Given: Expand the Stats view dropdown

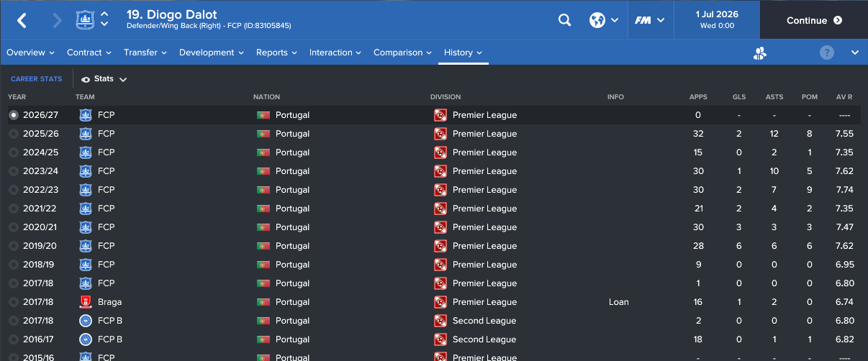Looking at the screenshot, I should pos(104,79).
